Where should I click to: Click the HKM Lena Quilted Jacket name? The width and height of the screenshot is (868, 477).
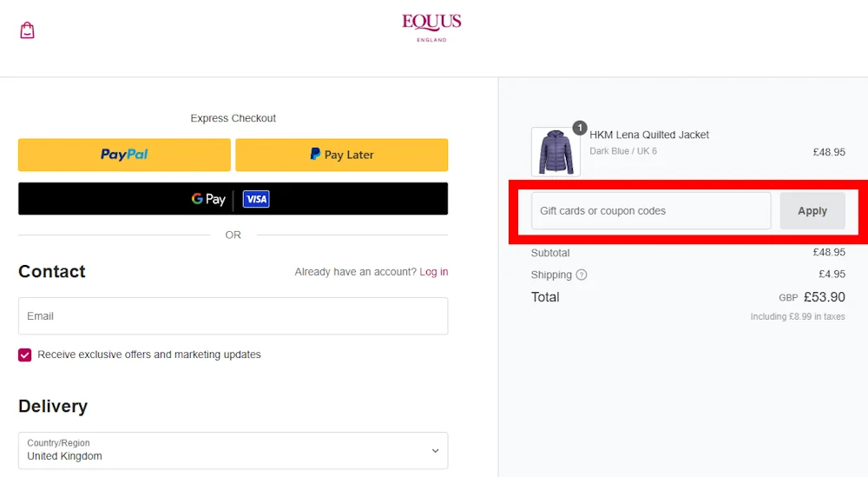point(649,135)
